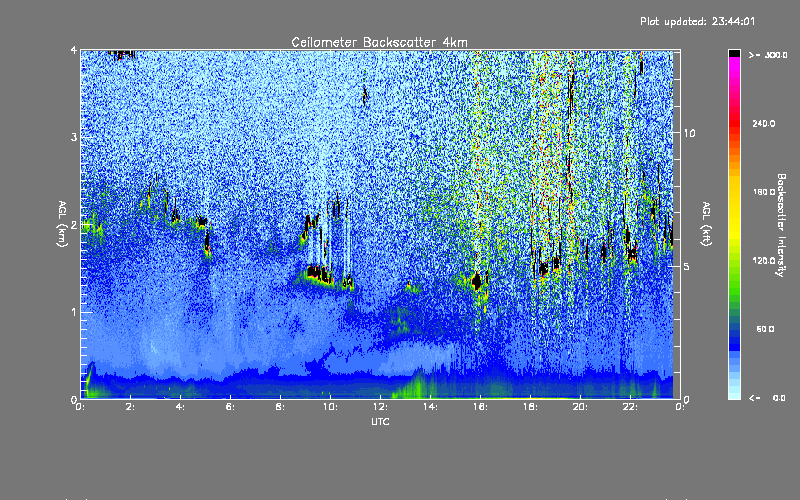Viewport: 800px width, 500px height.
Task: Click the >= 300.0 colorbar maximum label
Action: pyautogui.click(x=768, y=55)
